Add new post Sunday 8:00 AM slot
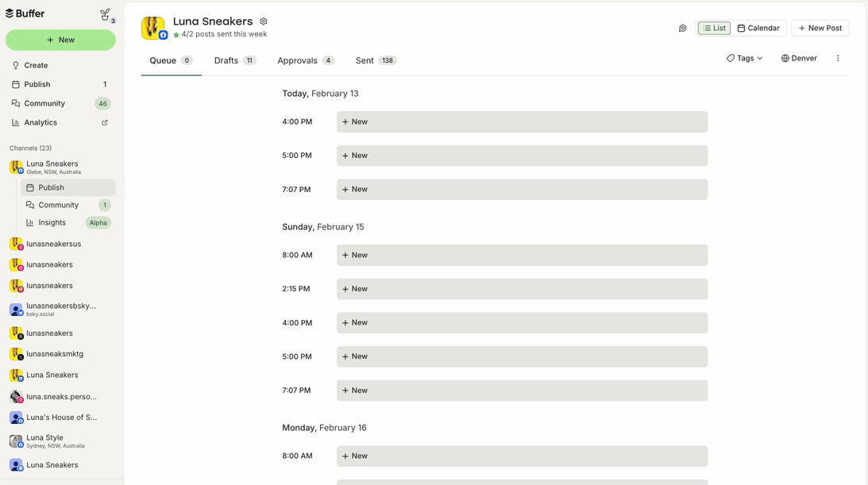The image size is (868, 485). tap(522, 255)
